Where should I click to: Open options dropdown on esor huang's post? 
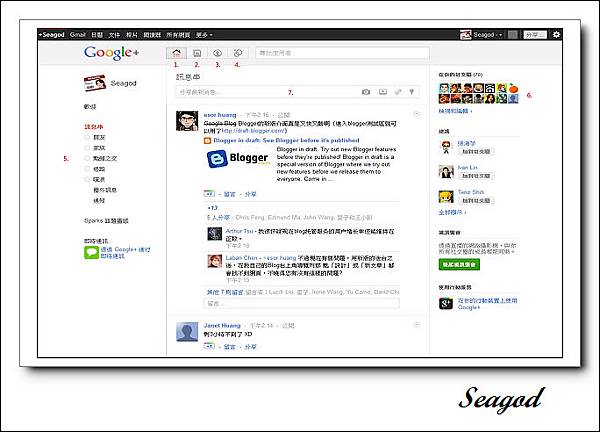[x=417, y=114]
